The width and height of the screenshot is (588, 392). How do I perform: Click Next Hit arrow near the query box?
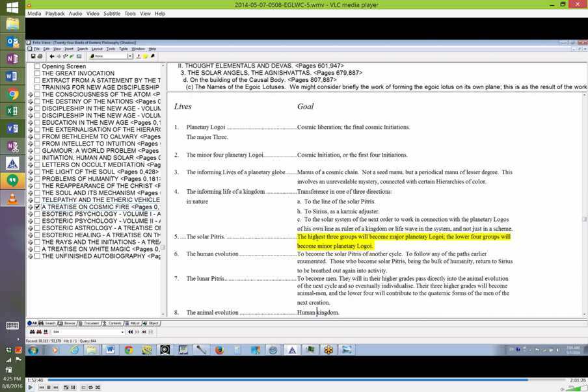pyautogui.click(x=137, y=332)
